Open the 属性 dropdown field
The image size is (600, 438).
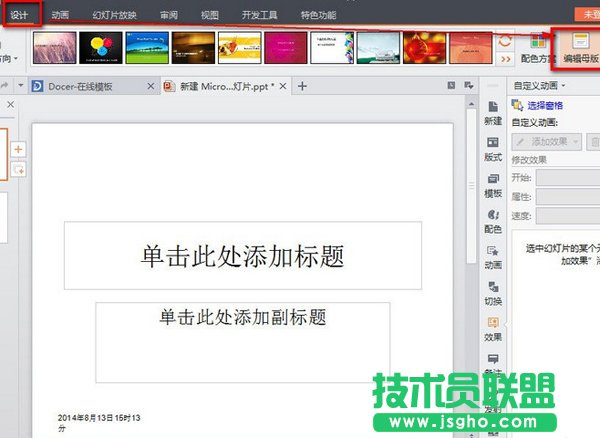click(x=568, y=197)
